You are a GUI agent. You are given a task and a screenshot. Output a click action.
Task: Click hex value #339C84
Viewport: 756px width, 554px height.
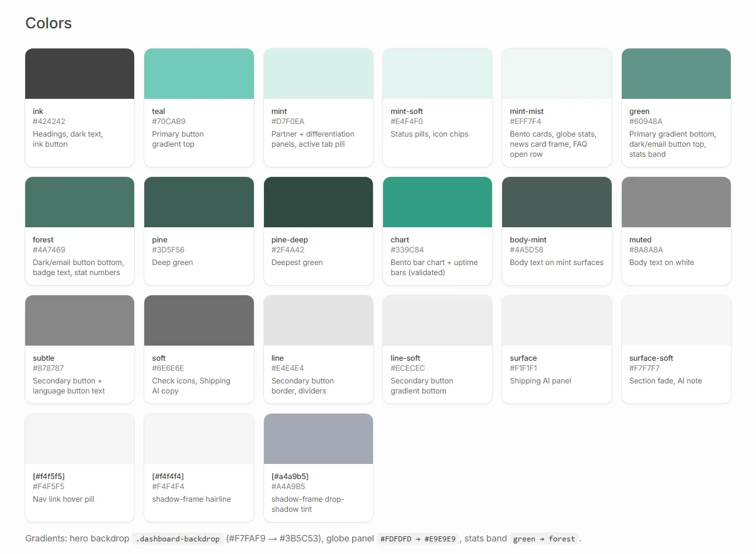(x=408, y=250)
